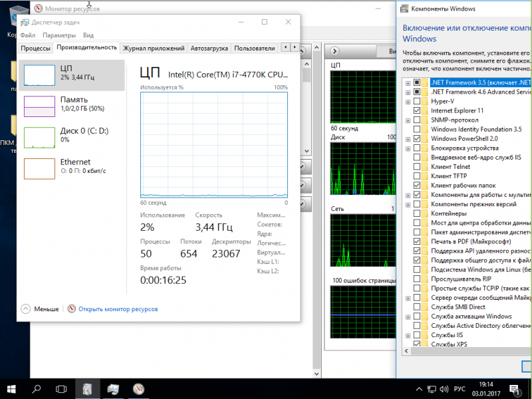
Task: Switch to Компоненты Windows via its taskbar icon
Action: click(87, 389)
